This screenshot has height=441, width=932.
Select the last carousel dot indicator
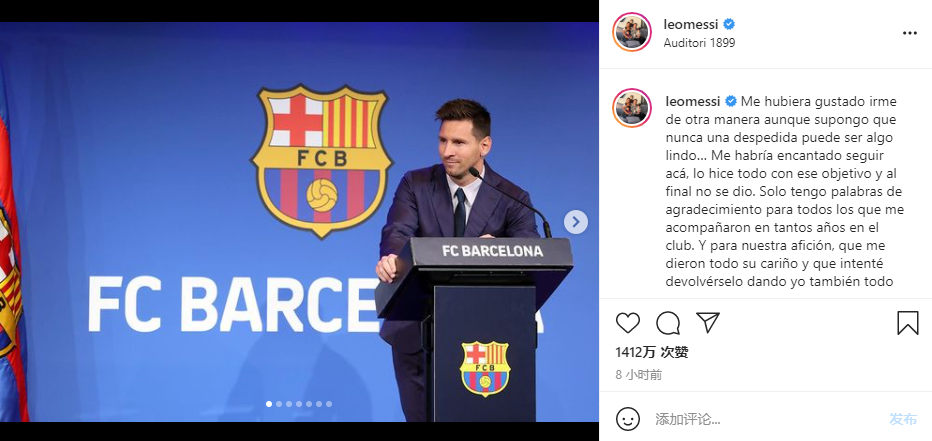pyautogui.click(x=329, y=404)
